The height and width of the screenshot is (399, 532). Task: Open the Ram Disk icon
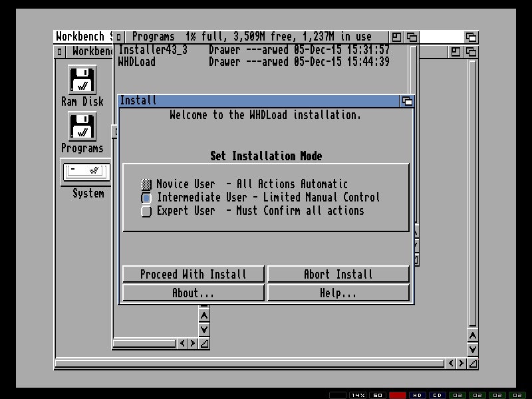tap(82, 80)
